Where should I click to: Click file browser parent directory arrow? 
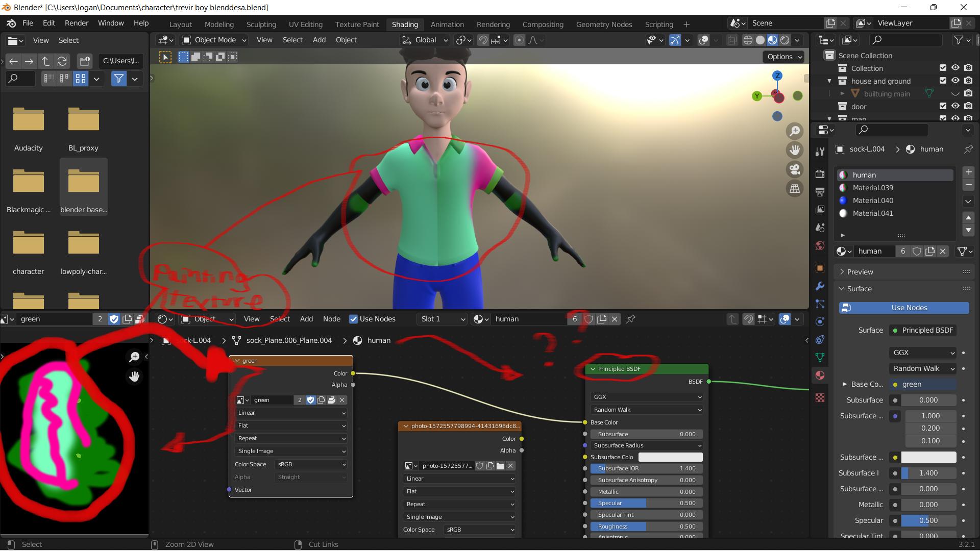(45, 61)
